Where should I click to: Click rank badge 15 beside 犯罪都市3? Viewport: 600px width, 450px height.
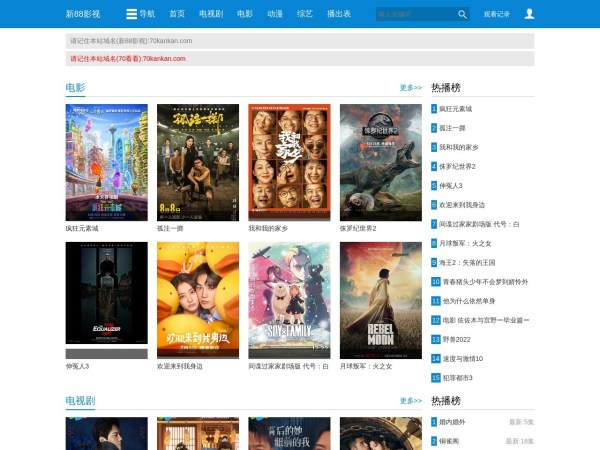click(436, 377)
